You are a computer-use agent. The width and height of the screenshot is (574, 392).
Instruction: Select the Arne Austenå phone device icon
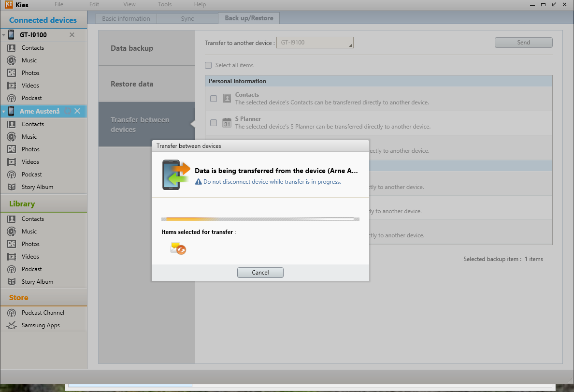coord(11,111)
